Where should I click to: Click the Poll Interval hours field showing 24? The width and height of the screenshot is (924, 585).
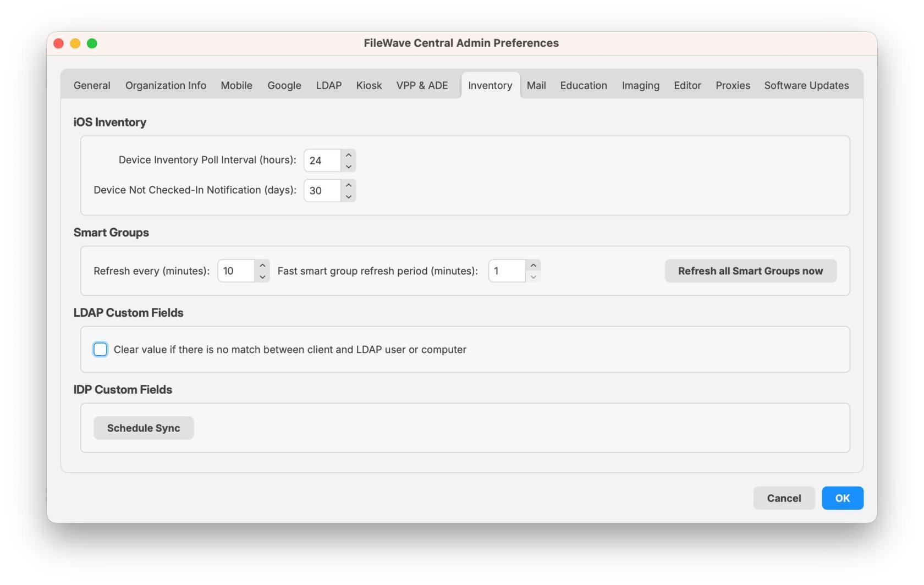pos(322,161)
